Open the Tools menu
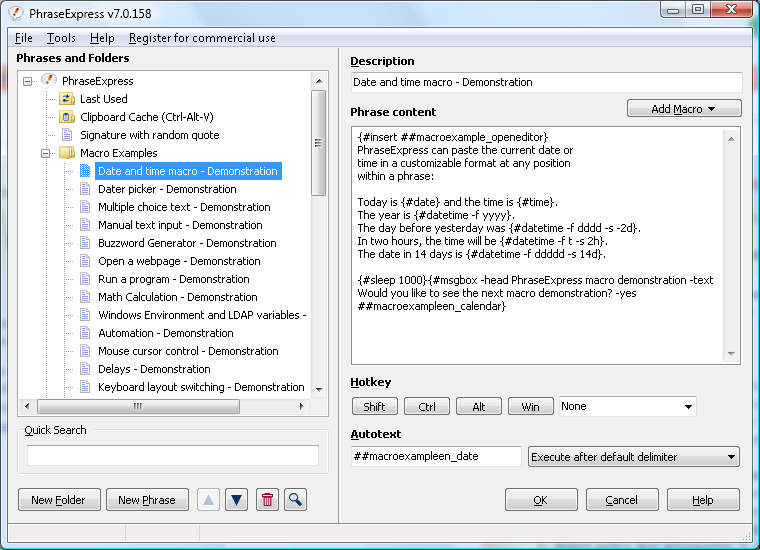The image size is (760, 550). pyautogui.click(x=61, y=38)
